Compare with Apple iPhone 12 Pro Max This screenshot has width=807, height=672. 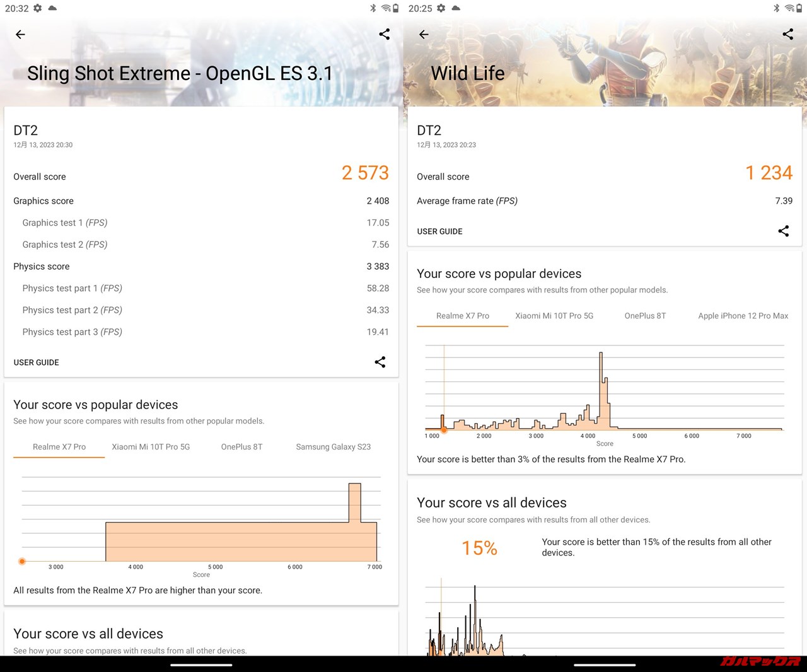[743, 316]
